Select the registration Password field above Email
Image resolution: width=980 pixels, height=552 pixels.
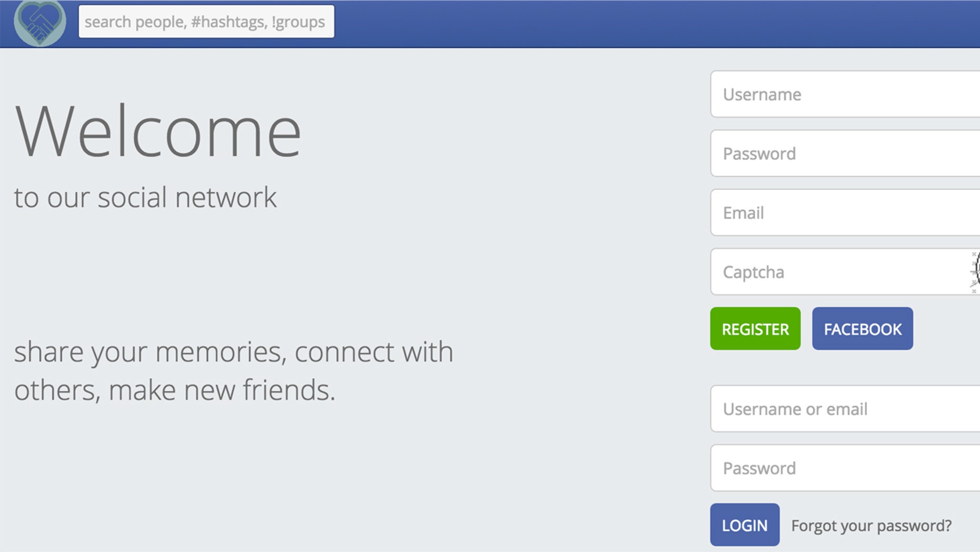click(845, 153)
